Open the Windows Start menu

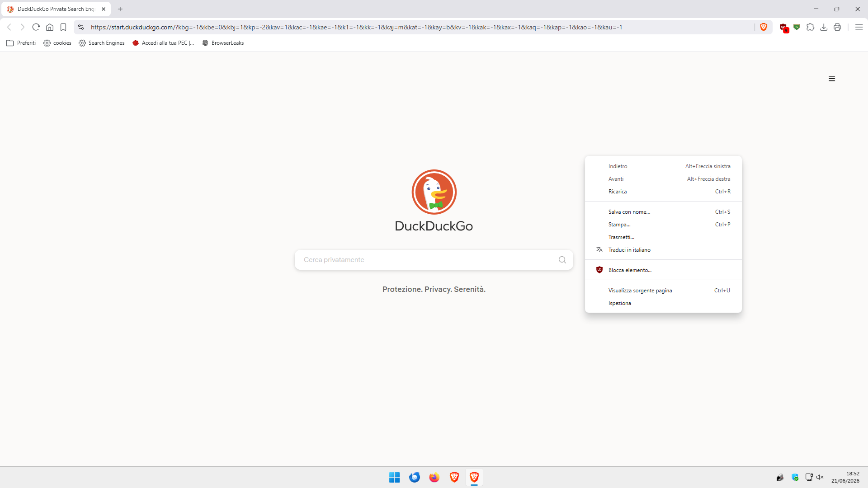395,477
